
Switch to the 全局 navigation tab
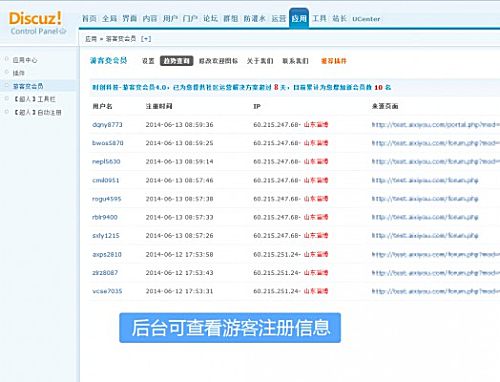(x=109, y=19)
